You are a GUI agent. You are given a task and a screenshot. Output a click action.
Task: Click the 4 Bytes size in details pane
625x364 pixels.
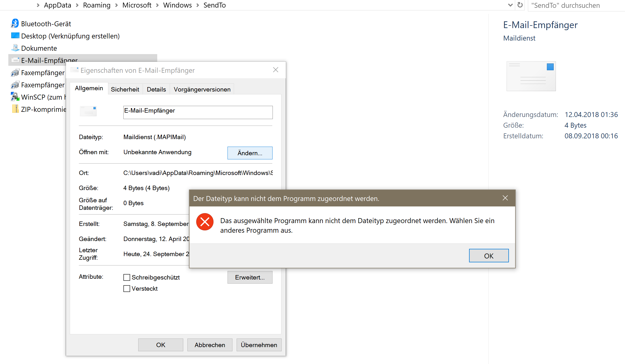(x=575, y=125)
